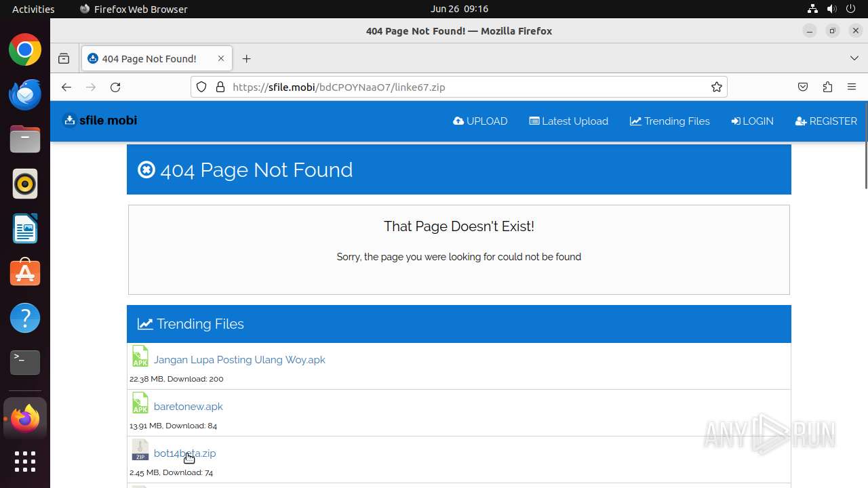Viewport: 868px width, 488px height.
Task: Open Activities overview
Action: click(x=33, y=9)
